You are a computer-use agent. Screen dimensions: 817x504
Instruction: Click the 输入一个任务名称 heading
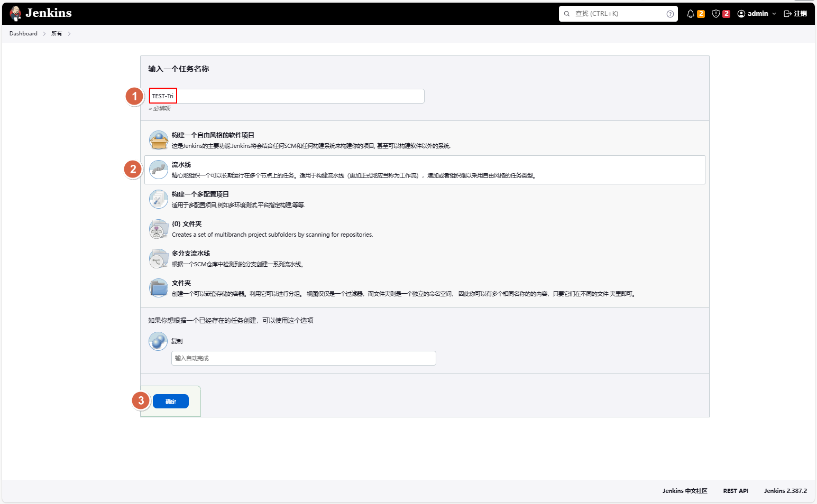click(179, 69)
